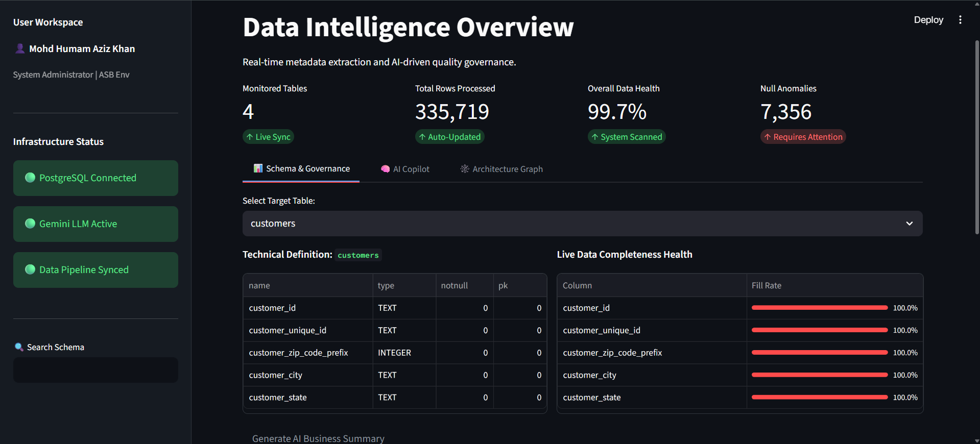Click the user avatar icon

(20, 48)
